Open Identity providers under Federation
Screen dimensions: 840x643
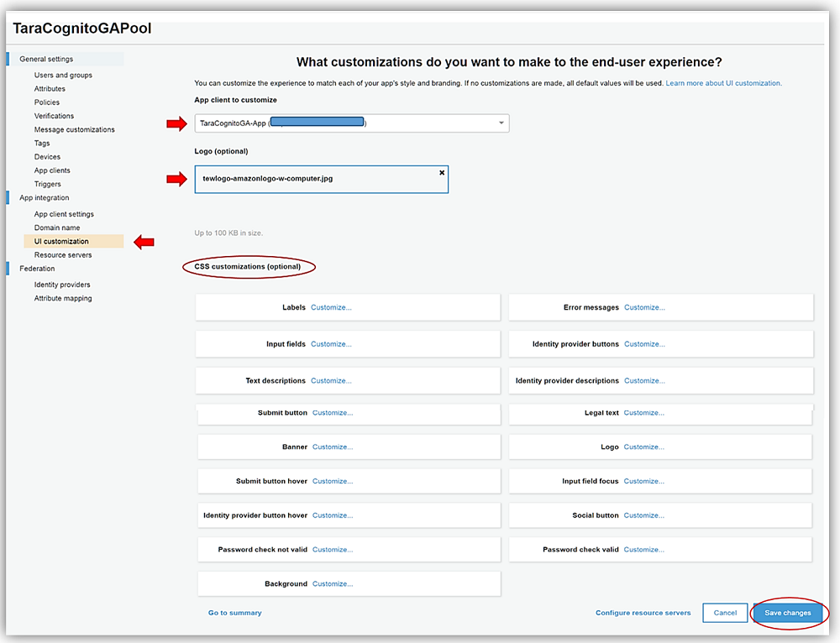62,285
